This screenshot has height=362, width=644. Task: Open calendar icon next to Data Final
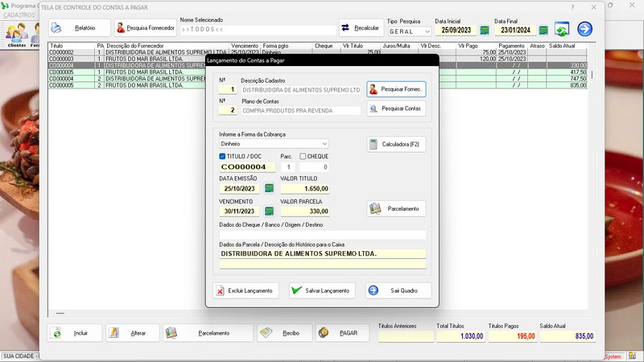(x=543, y=31)
